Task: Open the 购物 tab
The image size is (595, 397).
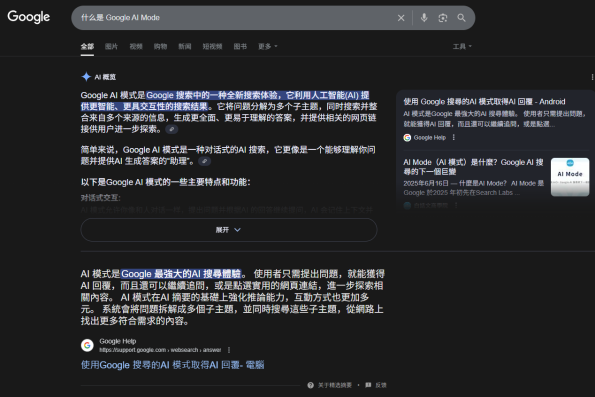Action: click(161, 46)
